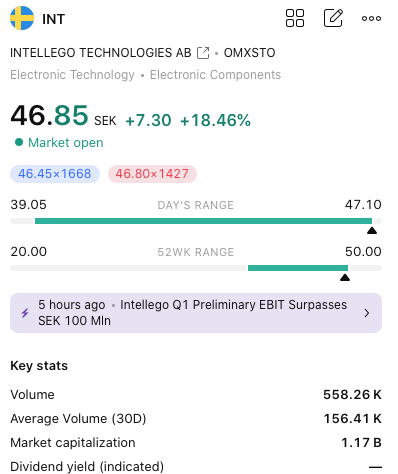Click the day's range green bar
The height and width of the screenshot is (474, 398).
[x=203, y=221]
